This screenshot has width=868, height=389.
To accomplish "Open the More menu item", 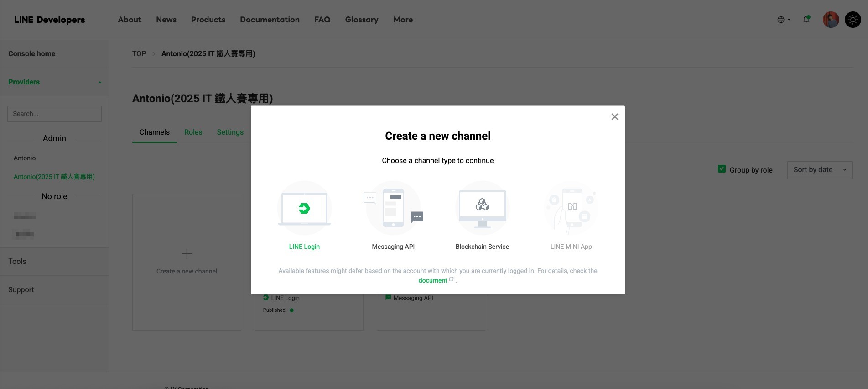I will pos(403,20).
